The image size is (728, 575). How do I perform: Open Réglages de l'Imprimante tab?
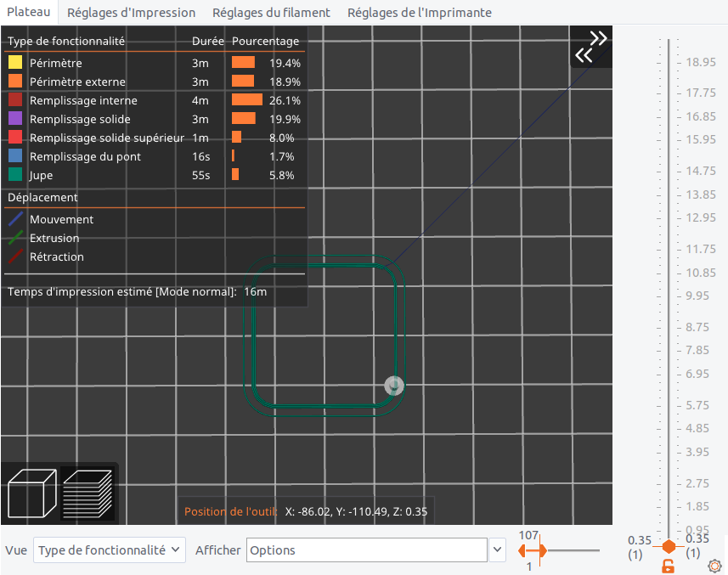coord(420,13)
